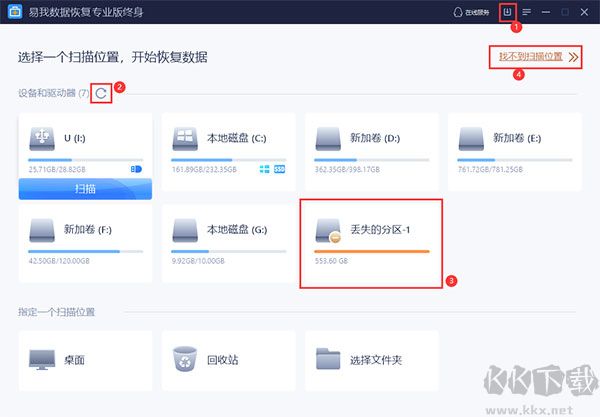Select the new volume (D:) drive icon
Image resolution: width=600 pixels, height=417 pixels.
coord(328,139)
